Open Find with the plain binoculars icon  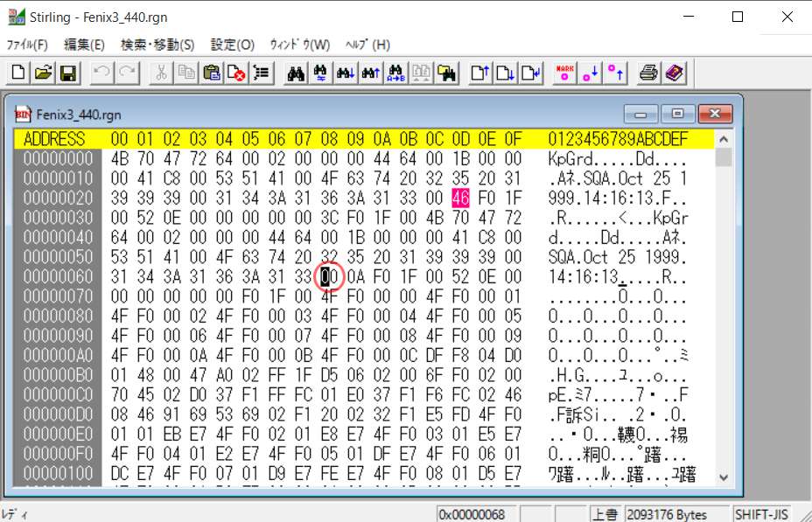296,73
